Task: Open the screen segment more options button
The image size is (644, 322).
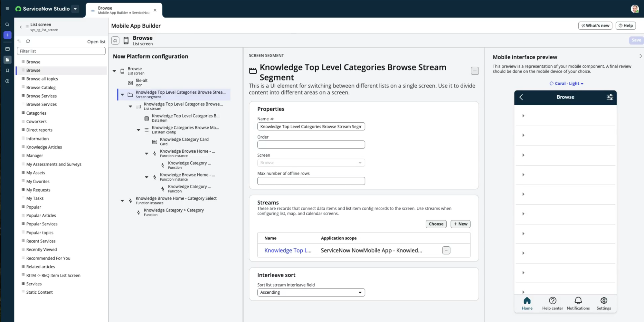Action: coord(475,71)
